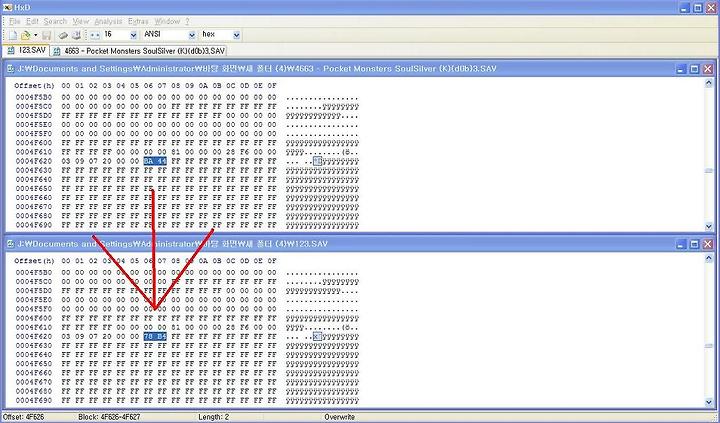
Task: Open the ? help menu
Action: (187, 21)
